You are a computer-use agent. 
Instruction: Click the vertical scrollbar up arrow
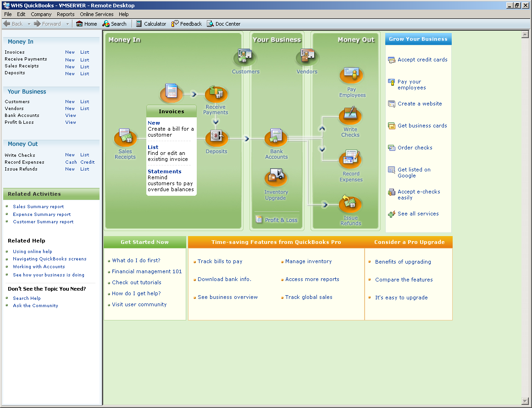pos(525,34)
